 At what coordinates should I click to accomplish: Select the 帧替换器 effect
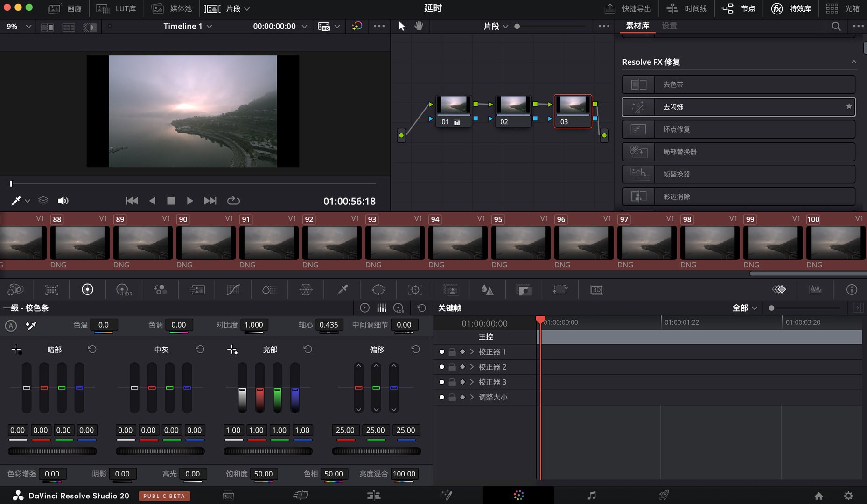pyautogui.click(x=739, y=174)
